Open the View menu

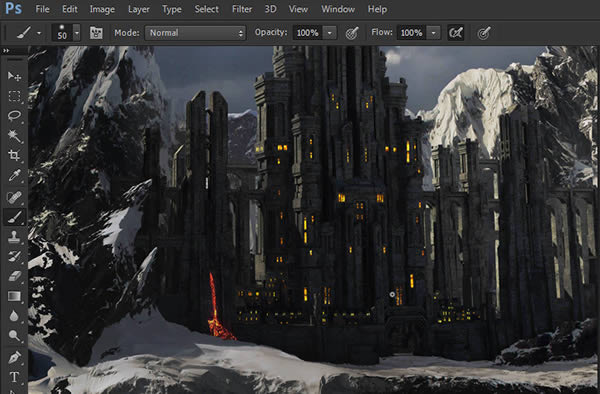(298, 9)
